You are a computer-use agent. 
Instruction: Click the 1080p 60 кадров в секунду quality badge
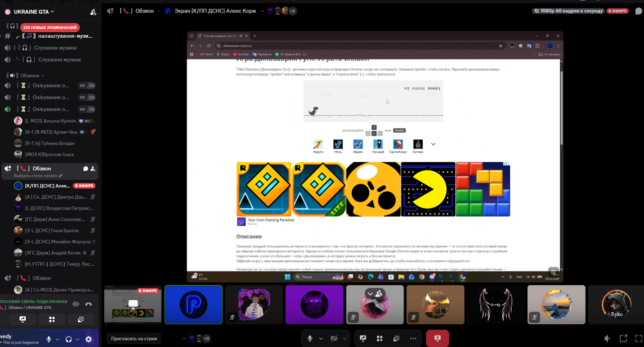pos(569,11)
